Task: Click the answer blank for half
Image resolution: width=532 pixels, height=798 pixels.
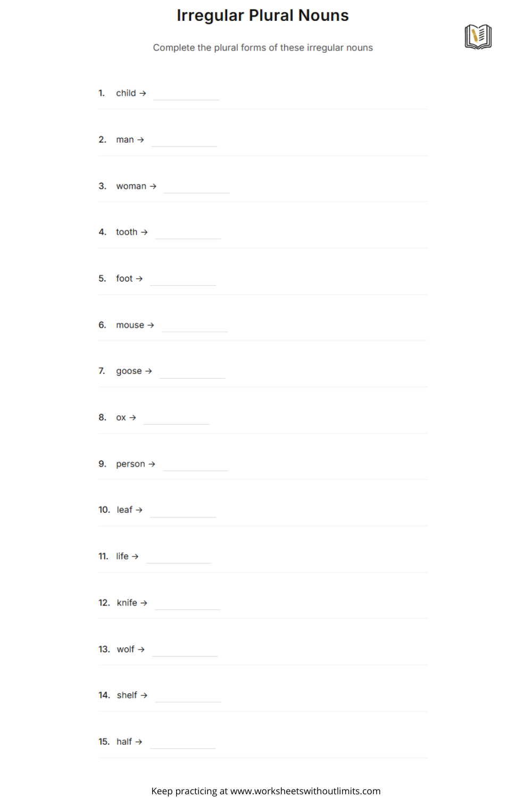Action: [x=182, y=743]
